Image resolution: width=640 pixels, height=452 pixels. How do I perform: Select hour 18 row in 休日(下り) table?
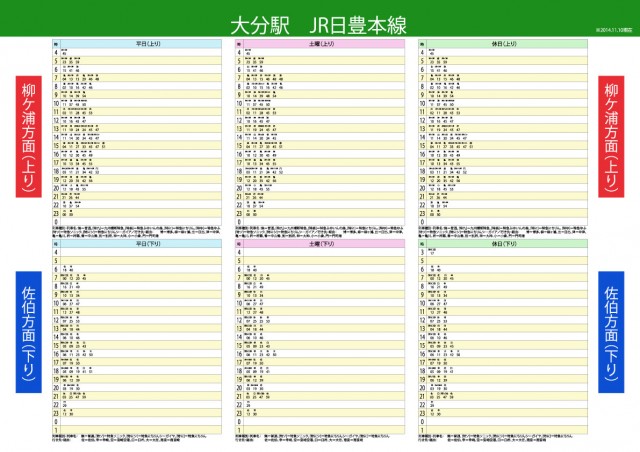pos(503,370)
